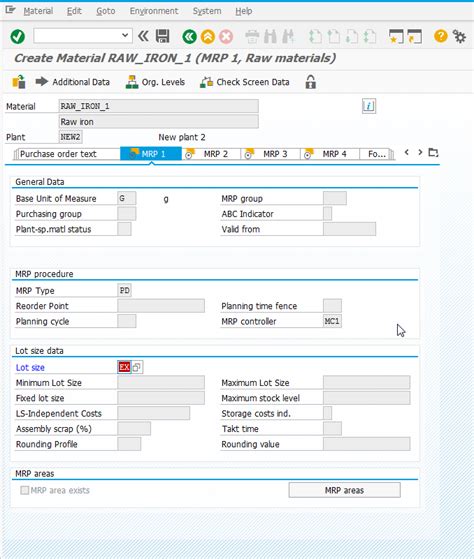Move tab strip left with arrow
Screen dimensions: 474x559
[x=407, y=152]
